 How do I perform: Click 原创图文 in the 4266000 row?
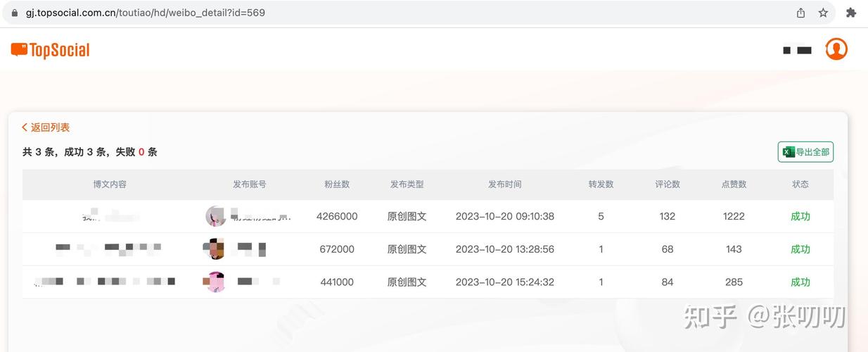click(407, 217)
